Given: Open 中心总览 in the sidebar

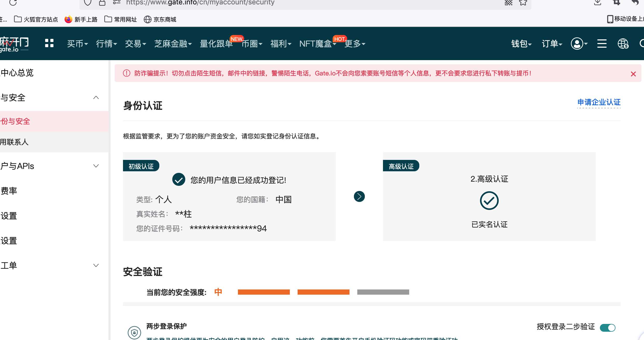Looking at the screenshot, I should tap(17, 73).
